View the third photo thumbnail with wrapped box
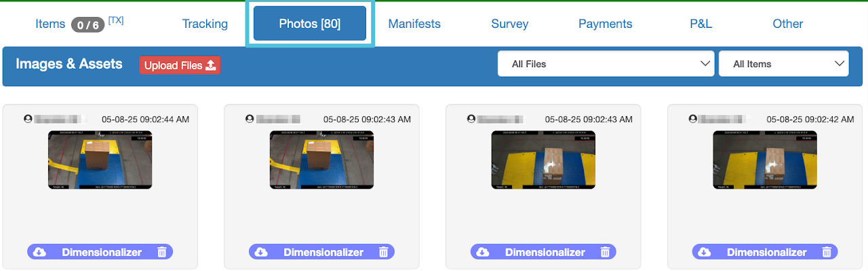The width and height of the screenshot is (868, 271). [x=544, y=160]
